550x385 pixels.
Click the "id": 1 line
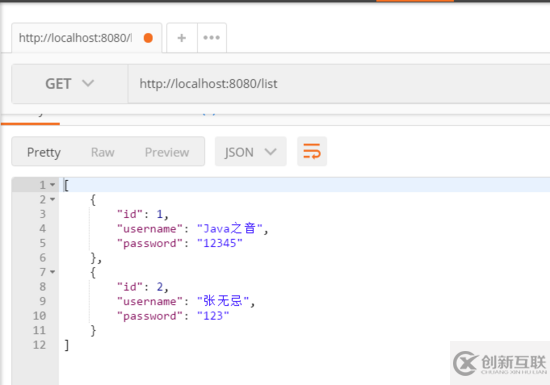tap(142, 214)
